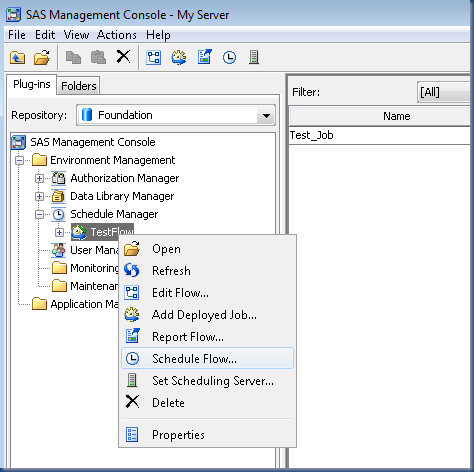Choose Refresh from the context menu
Screen dimensions: 474x472
(x=207, y=271)
